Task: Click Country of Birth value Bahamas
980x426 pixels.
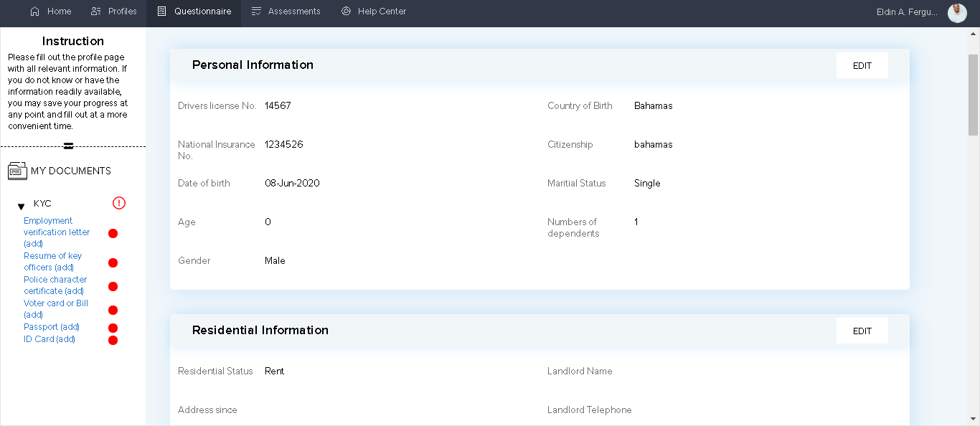Action: (654, 105)
